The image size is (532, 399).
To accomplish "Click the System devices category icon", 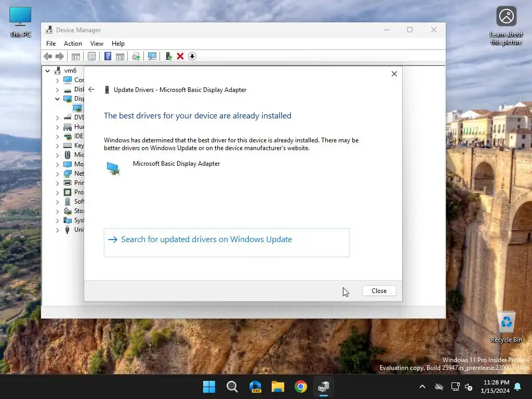I will (x=68, y=220).
